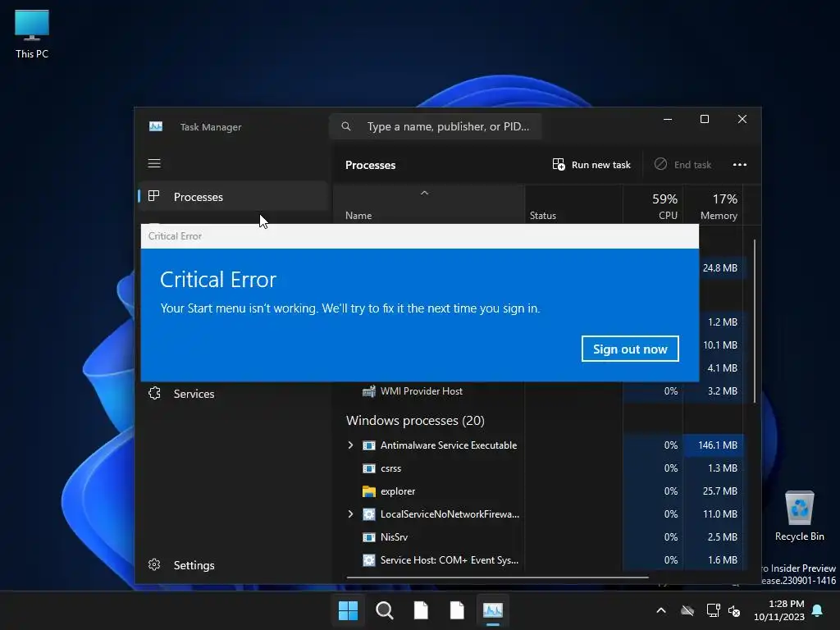The image size is (840, 630).
Task: Select the Antimalware Service Executable row
Action: point(538,445)
